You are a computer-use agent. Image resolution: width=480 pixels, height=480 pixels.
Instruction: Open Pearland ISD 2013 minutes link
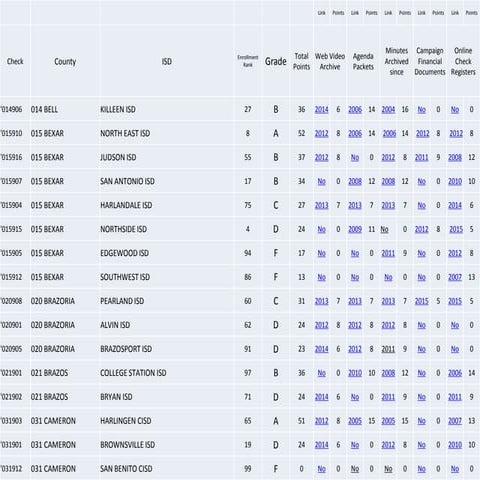388,301
